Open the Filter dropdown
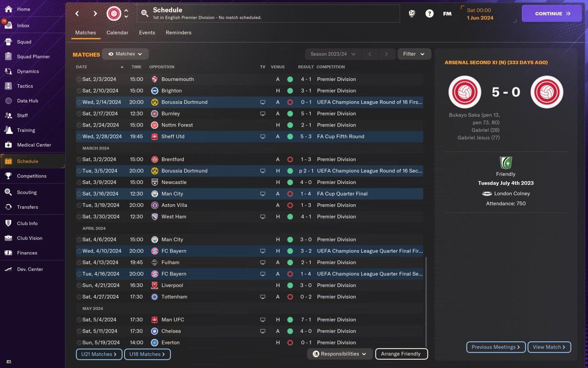588x368 pixels. 414,54
